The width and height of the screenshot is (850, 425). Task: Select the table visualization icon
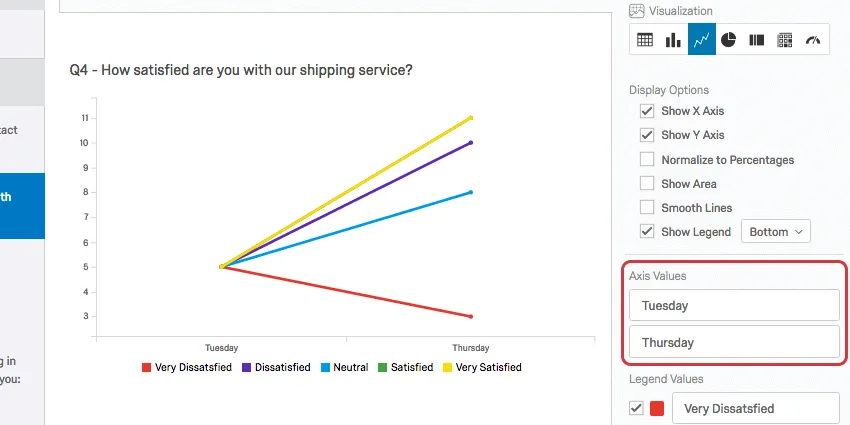[645, 40]
